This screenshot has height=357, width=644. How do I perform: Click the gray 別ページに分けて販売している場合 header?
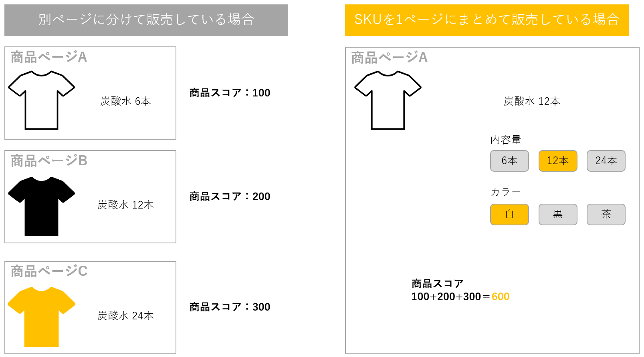(x=146, y=20)
